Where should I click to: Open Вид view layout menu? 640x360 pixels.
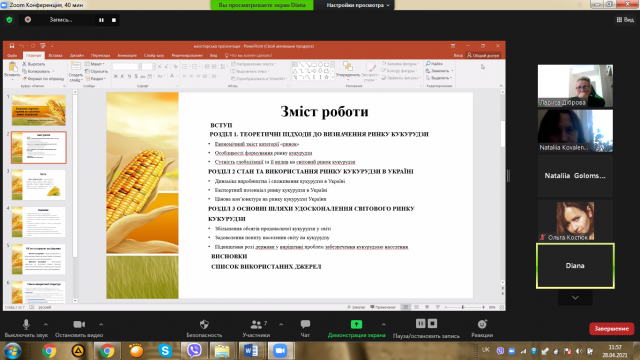pyautogui.click(x=625, y=20)
